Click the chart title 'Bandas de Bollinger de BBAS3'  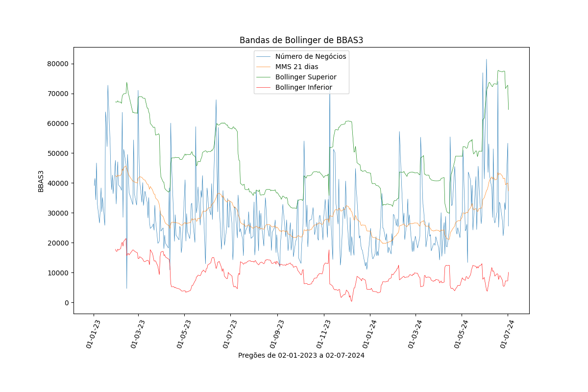click(301, 40)
